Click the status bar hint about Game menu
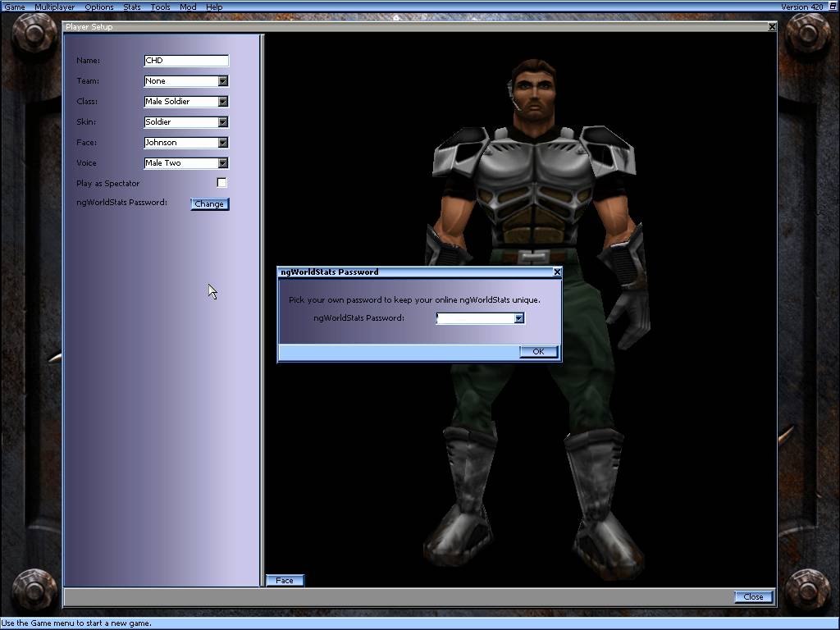The image size is (840, 630). [76, 623]
